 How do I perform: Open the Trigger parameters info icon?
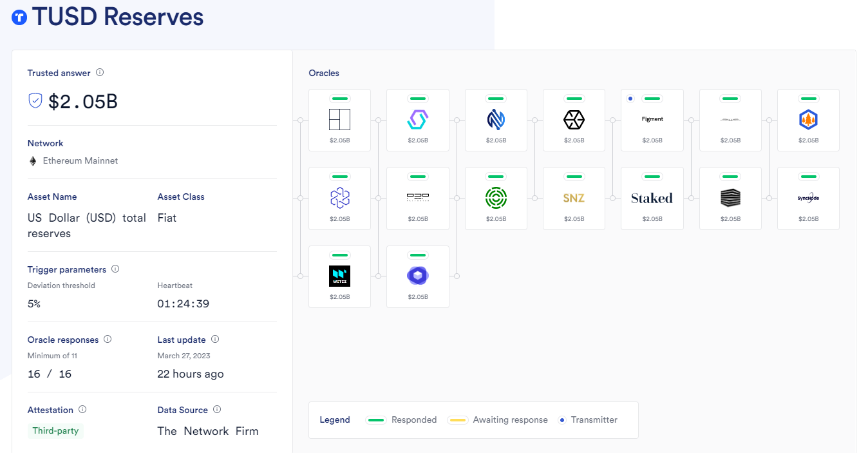coord(115,269)
